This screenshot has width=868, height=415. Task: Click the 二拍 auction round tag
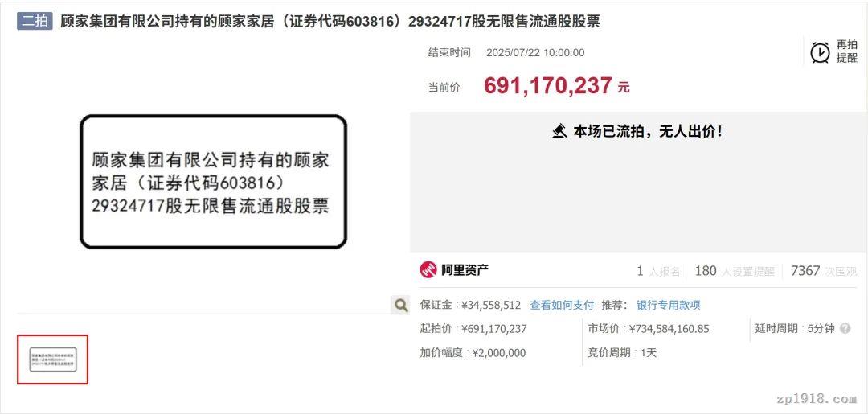coord(35,22)
